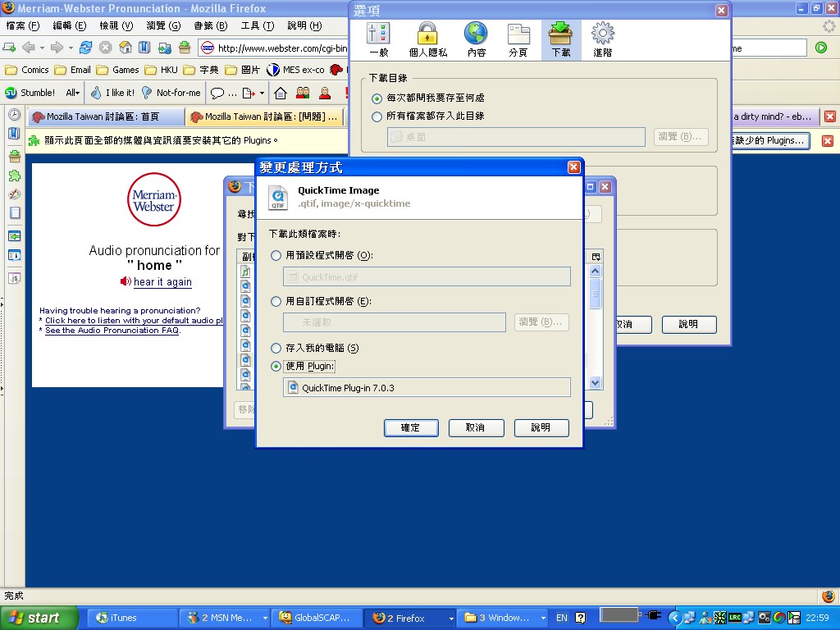The image size is (840, 630).
Task: Click the palette themes icon in sidebar
Action: (14, 194)
